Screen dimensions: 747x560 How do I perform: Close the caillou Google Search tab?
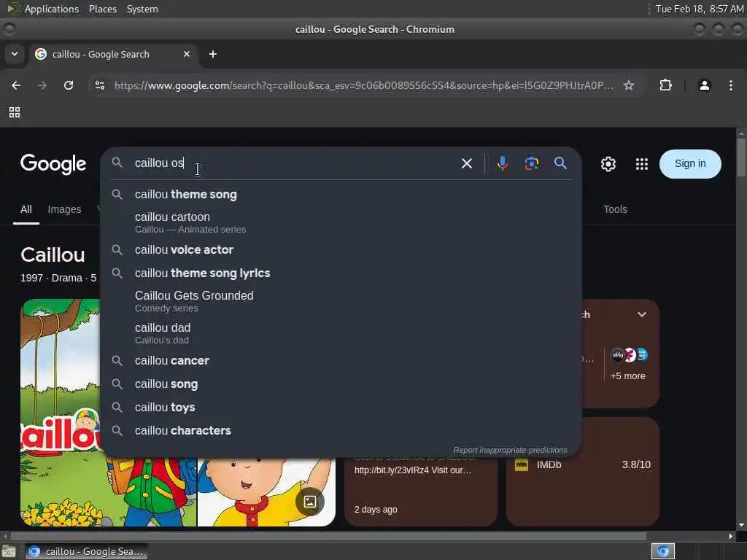[x=187, y=54]
